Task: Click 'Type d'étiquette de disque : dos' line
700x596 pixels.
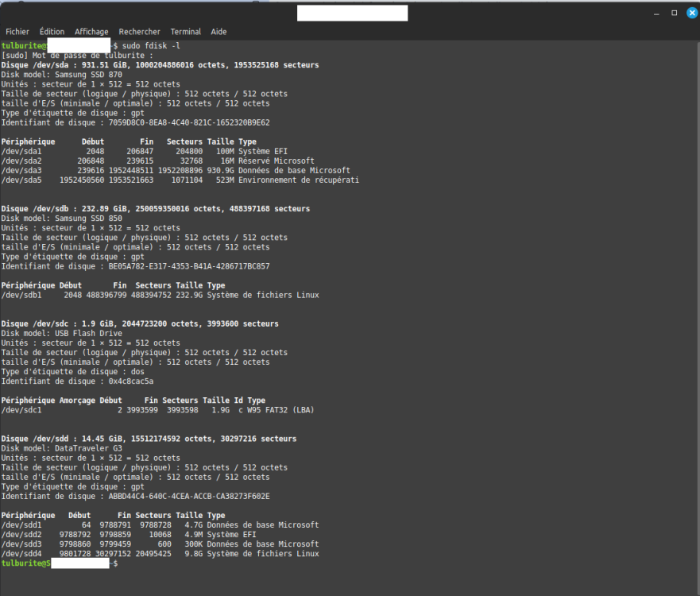Action: click(x=73, y=372)
